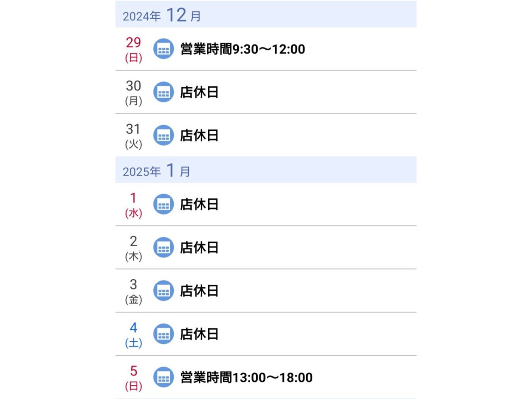Click the date 29 (日) label
Image resolution: width=532 pixels, height=399 pixels.
(133, 49)
